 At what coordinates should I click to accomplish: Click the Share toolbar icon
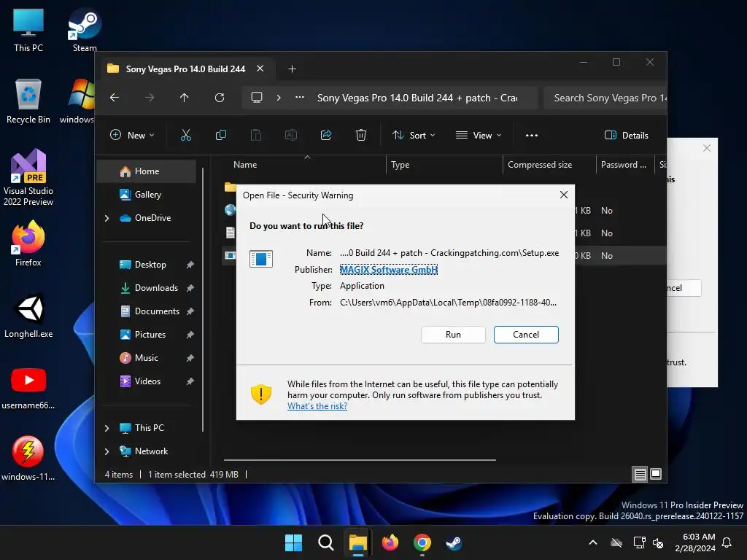326,135
